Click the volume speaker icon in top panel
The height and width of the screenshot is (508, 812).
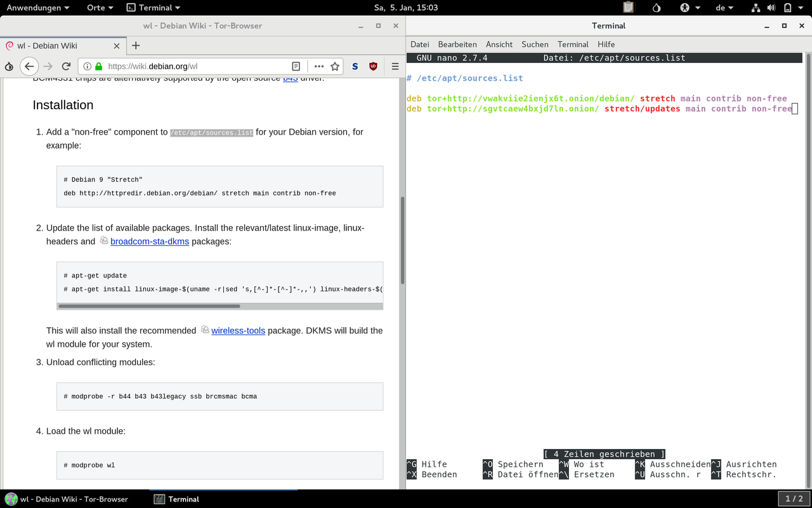(771, 8)
